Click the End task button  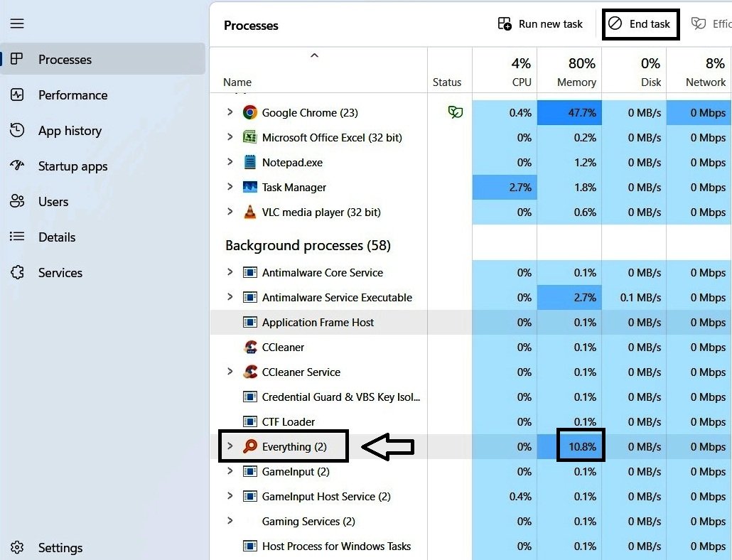(x=640, y=23)
